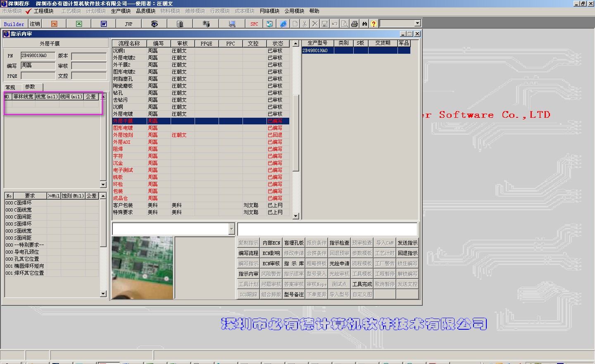
Task: Click the floppy disk save icon
Action: pos(325,24)
